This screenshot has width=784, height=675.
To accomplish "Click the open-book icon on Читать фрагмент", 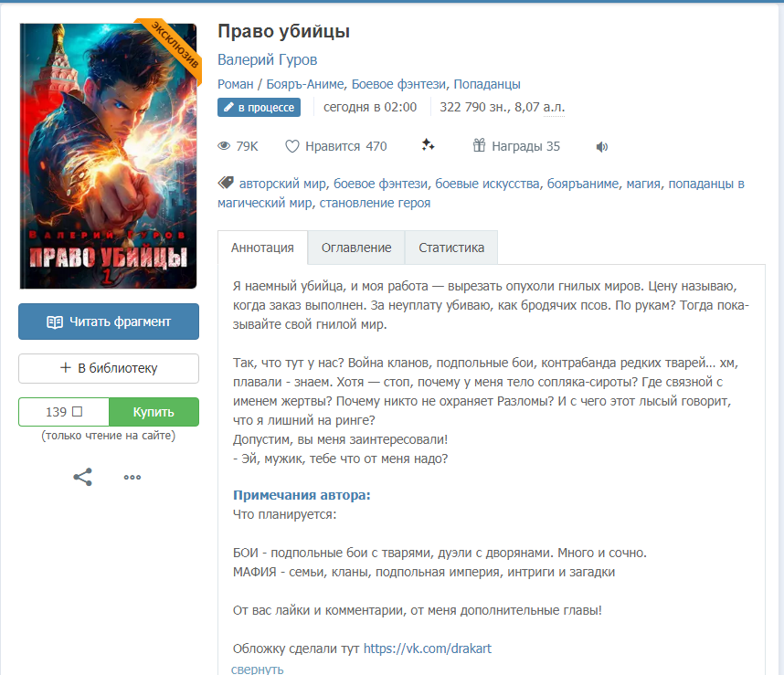I will pos(55,322).
